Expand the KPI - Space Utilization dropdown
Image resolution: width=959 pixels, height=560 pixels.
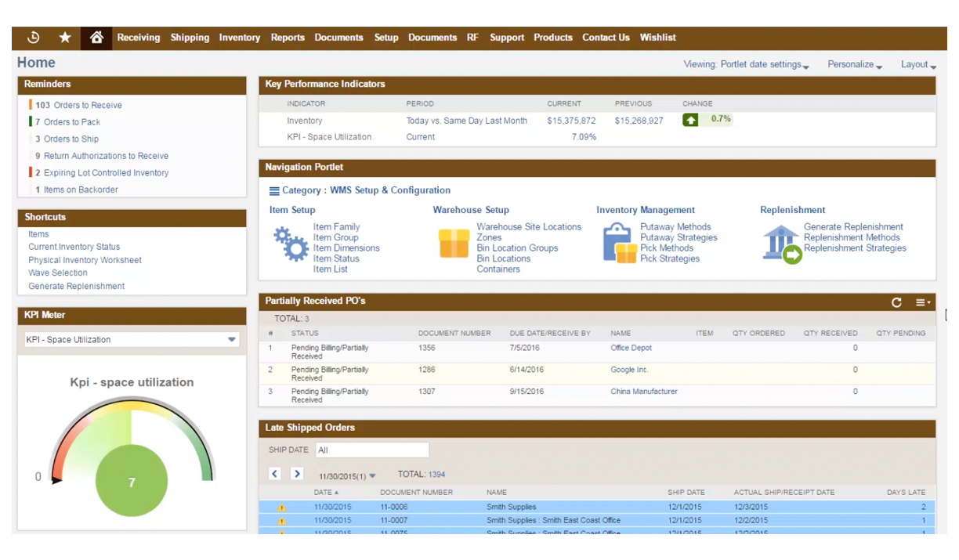pyautogui.click(x=232, y=340)
